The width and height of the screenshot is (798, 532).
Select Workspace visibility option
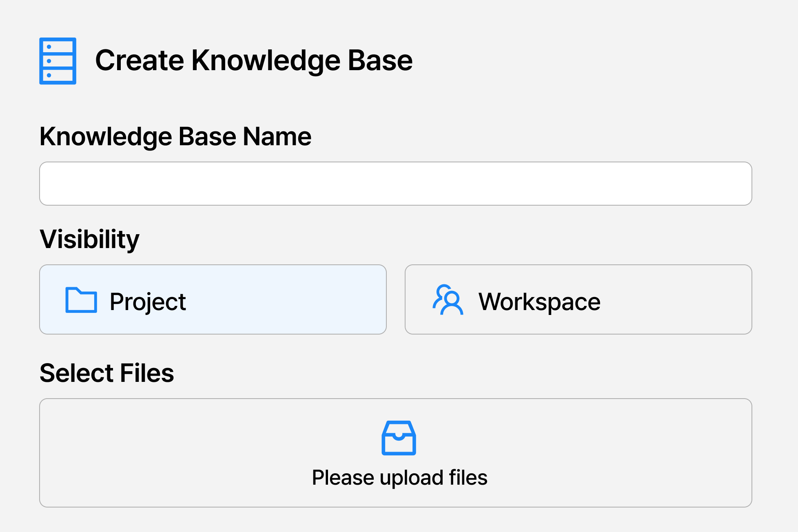[x=578, y=299]
